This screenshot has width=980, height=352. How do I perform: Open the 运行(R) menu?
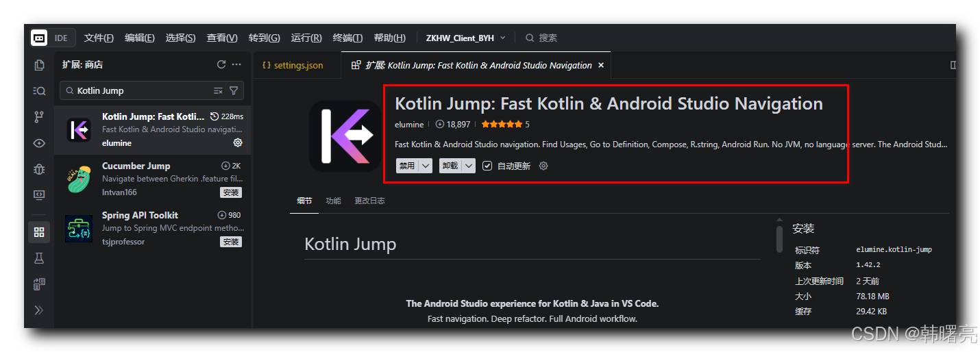click(x=306, y=38)
